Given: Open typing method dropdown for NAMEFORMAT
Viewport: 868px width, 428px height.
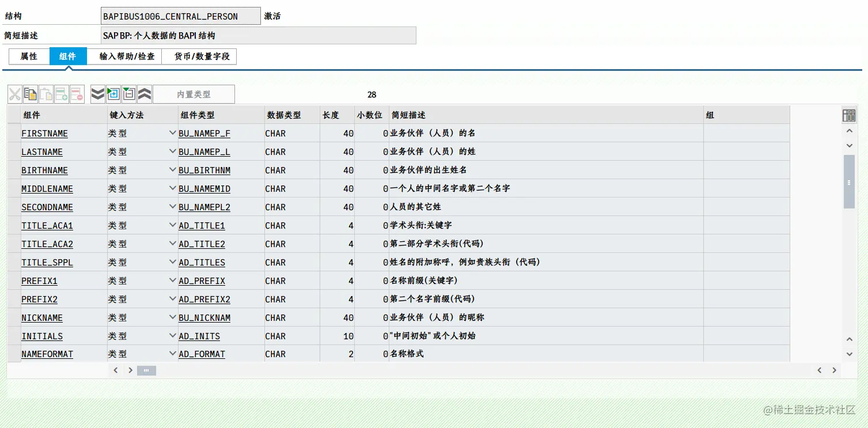Looking at the screenshot, I should pos(172,354).
